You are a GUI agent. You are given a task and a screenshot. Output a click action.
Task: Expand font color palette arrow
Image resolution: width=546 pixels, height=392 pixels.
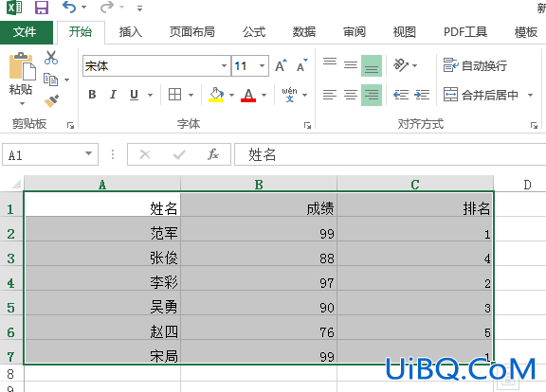click(264, 95)
